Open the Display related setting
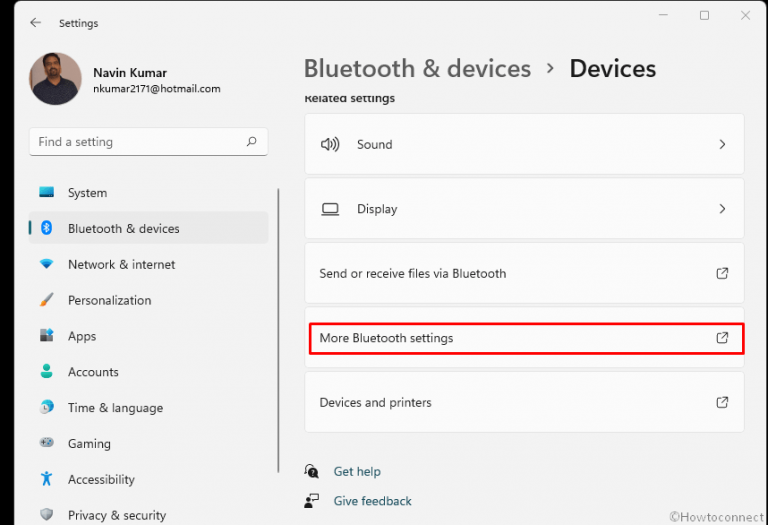This screenshot has width=768, height=525. (x=524, y=209)
